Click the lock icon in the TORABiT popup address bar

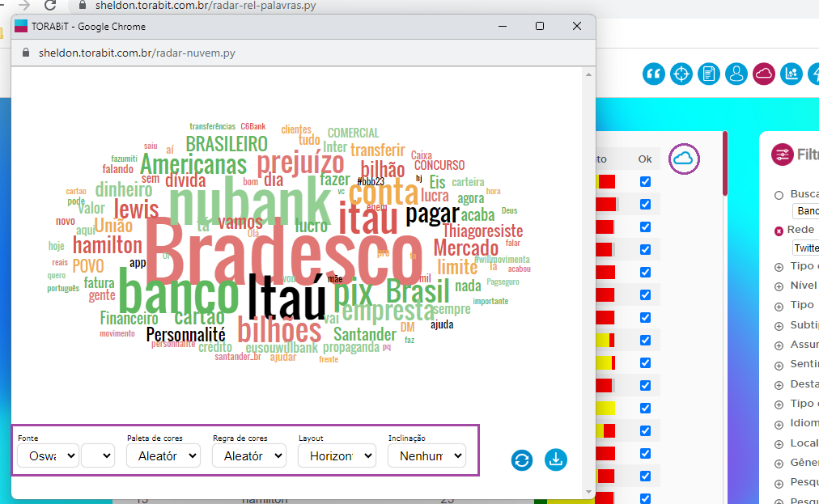(26, 53)
